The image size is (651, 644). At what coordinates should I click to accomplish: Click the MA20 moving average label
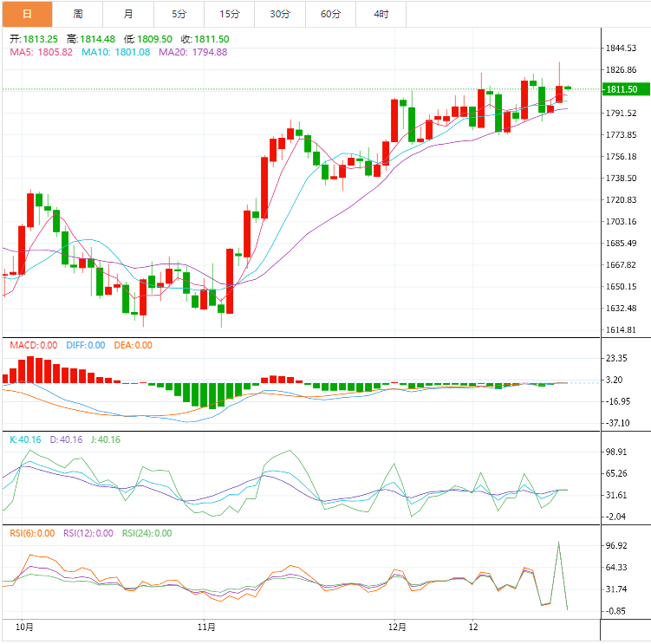pos(192,52)
